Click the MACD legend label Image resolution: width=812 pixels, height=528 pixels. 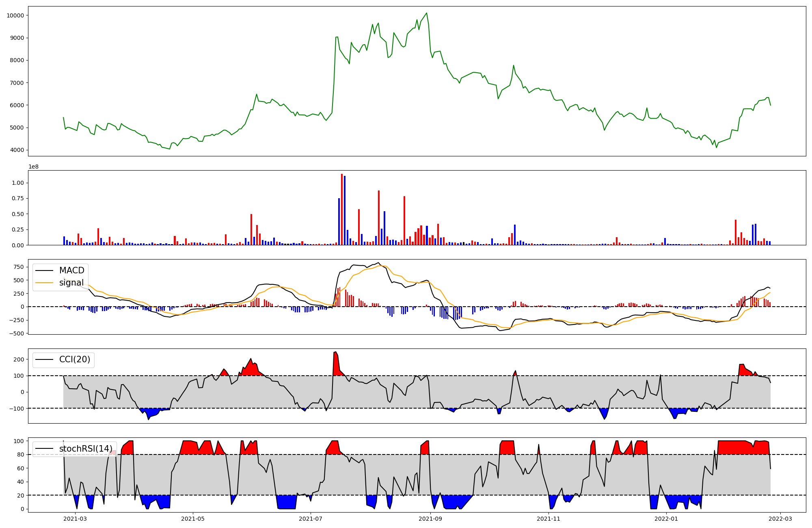click(71, 270)
